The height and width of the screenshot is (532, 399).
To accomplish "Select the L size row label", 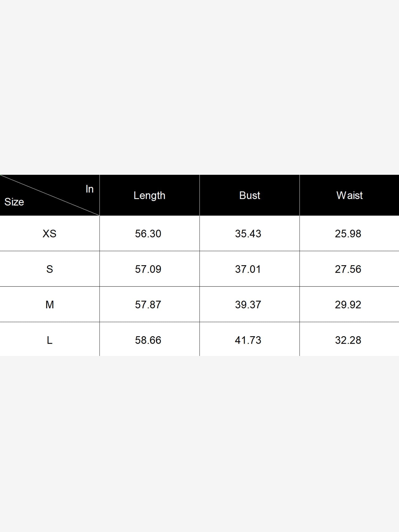I will pos(49,340).
